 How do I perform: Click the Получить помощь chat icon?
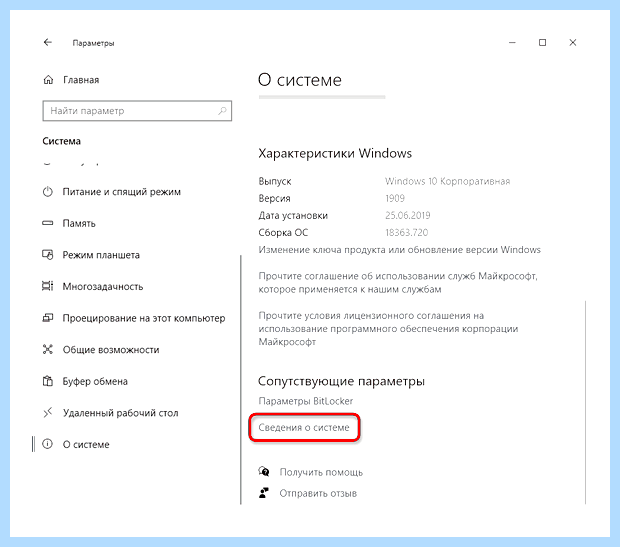264,471
